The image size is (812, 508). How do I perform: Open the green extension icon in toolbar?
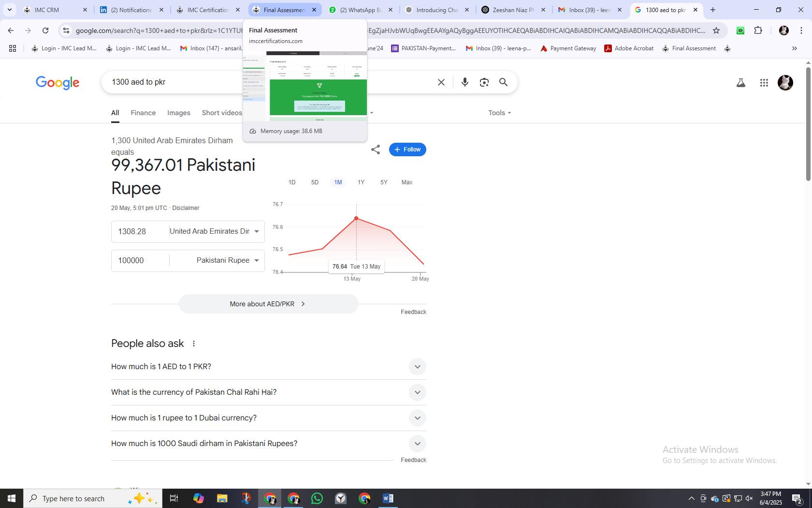[740, 30]
